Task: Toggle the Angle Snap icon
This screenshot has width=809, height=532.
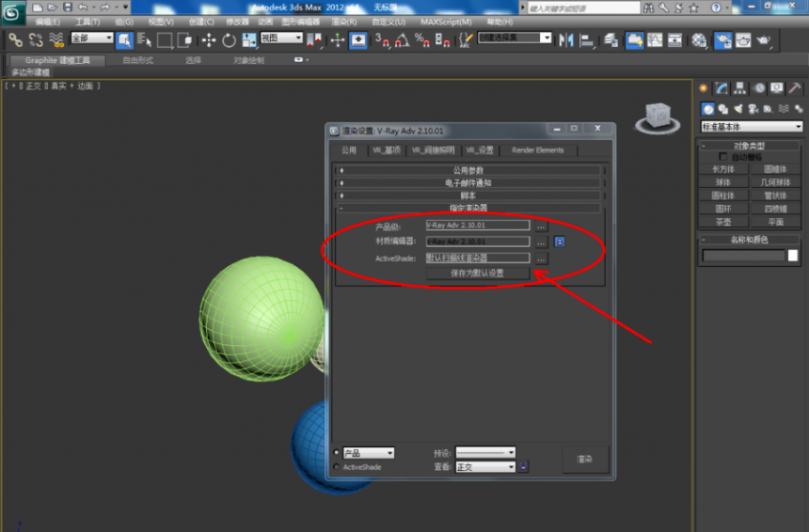Action: click(402, 39)
